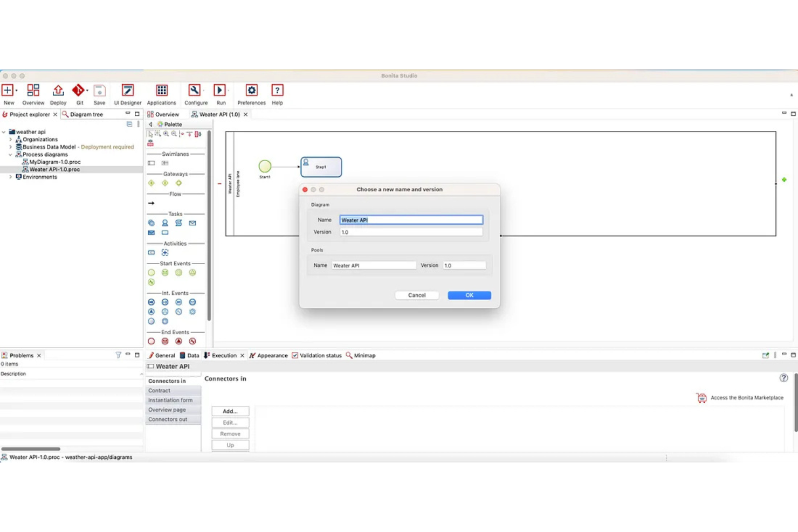Screen dimensions: 798x532
Task: Click the diagram Version field in dialog
Action: tap(411, 232)
